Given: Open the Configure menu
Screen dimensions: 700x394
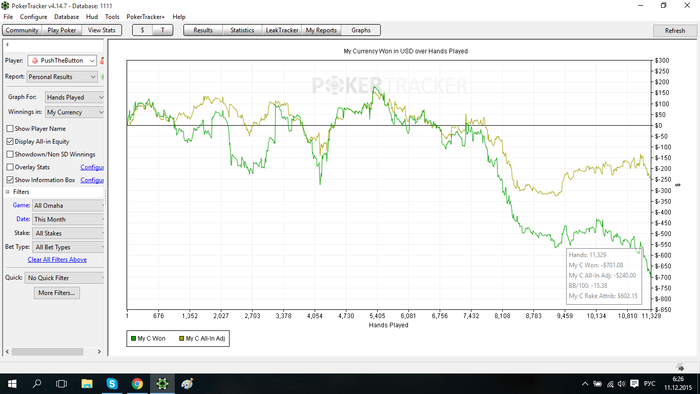Looking at the screenshot, I should tap(33, 17).
